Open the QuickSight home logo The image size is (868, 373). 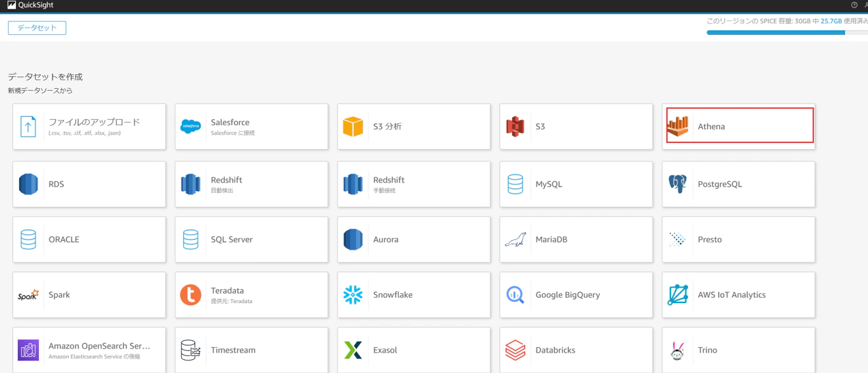click(x=30, y=5)
